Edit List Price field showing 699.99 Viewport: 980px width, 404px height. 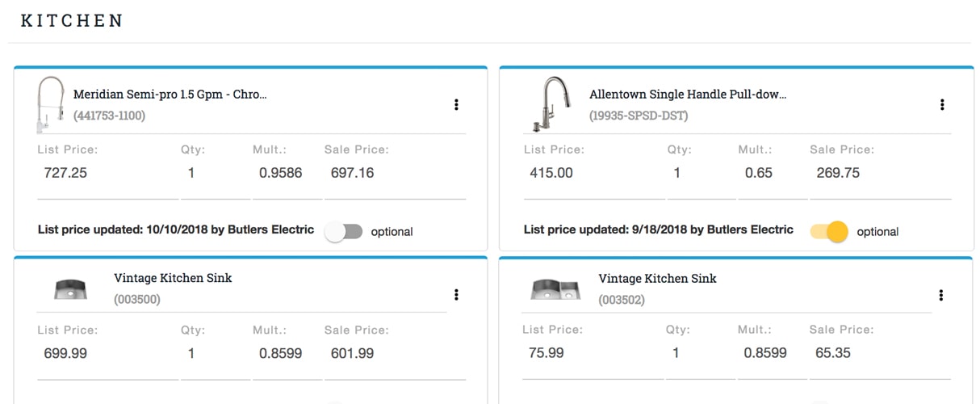click(x=107, y=354)
